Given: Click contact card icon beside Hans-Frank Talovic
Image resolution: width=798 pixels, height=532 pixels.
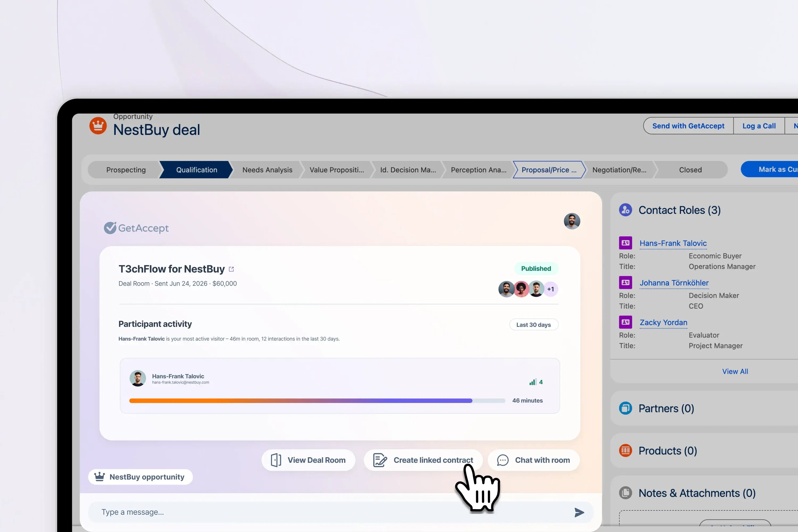Looking at the screenshot, I should pyautogui.click(x=625, y=243).
